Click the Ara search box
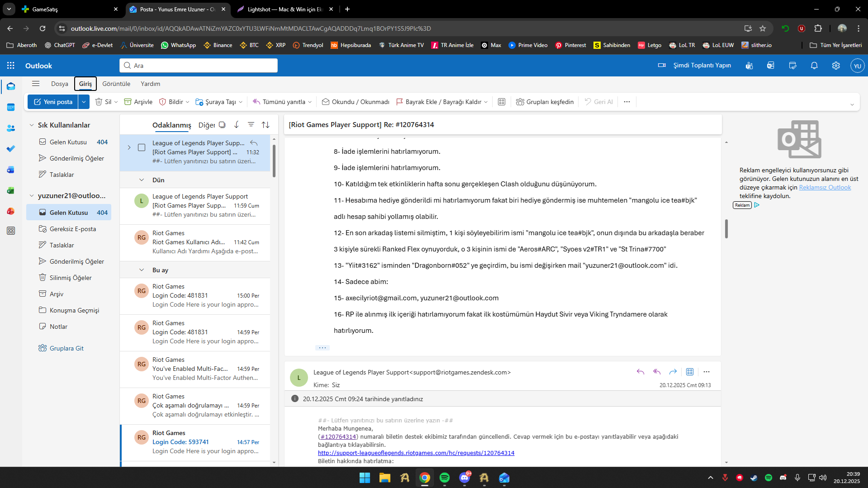 coord(199,66)
